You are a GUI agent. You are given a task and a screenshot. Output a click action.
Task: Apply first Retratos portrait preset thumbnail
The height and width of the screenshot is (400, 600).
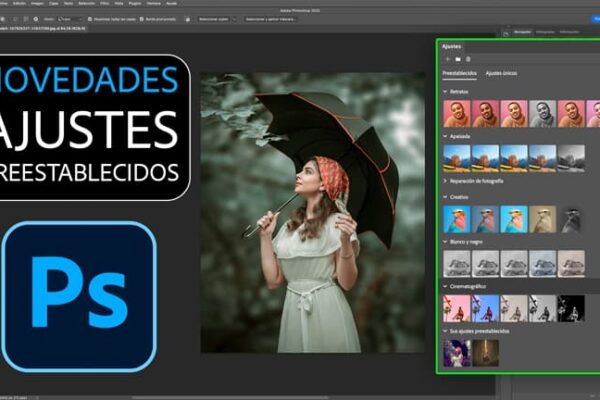[x=457, y=114]
